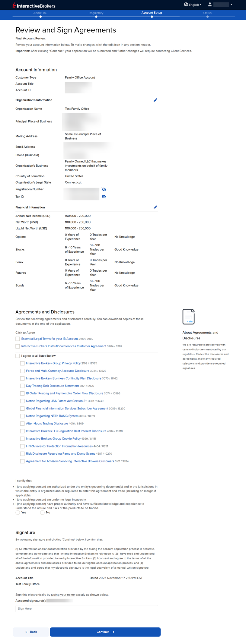Click the agreements document icon
The width and height of the screenshot is (246, 644).
tap(188, 317)
